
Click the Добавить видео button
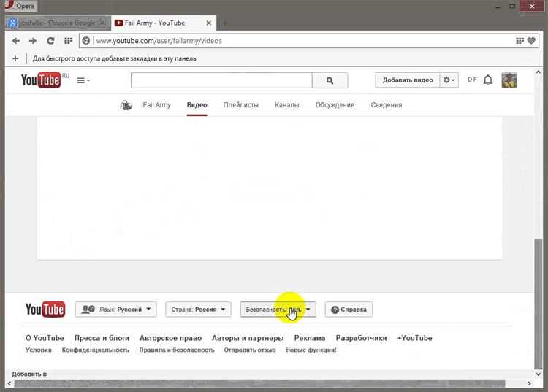pos(408,80)
